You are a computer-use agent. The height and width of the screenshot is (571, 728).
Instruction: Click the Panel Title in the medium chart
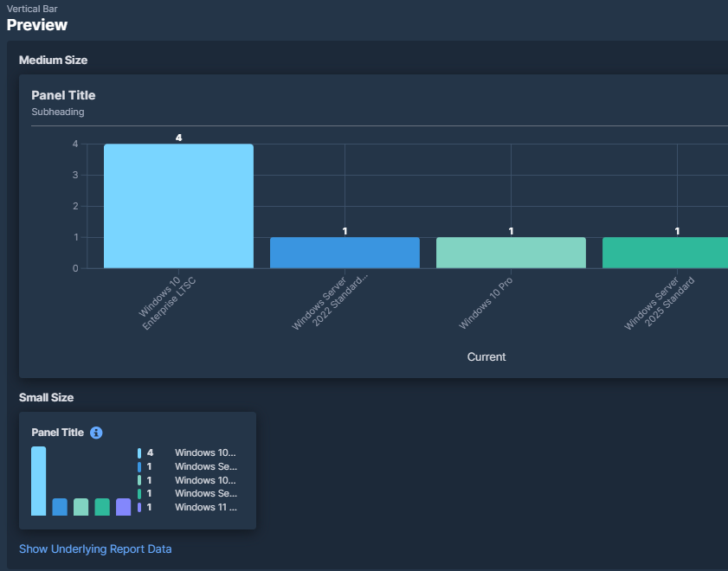coord(63,95)
